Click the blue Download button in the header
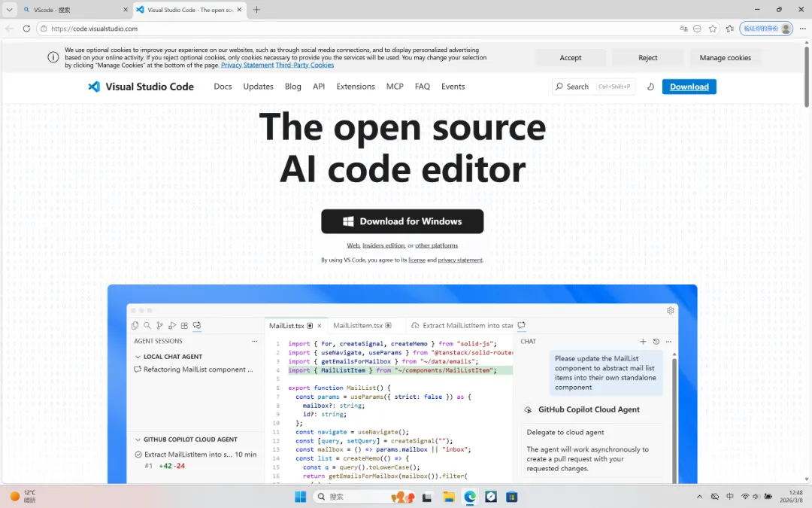The width and height of the screenshot is (812, 508). (x=689, y=87)
